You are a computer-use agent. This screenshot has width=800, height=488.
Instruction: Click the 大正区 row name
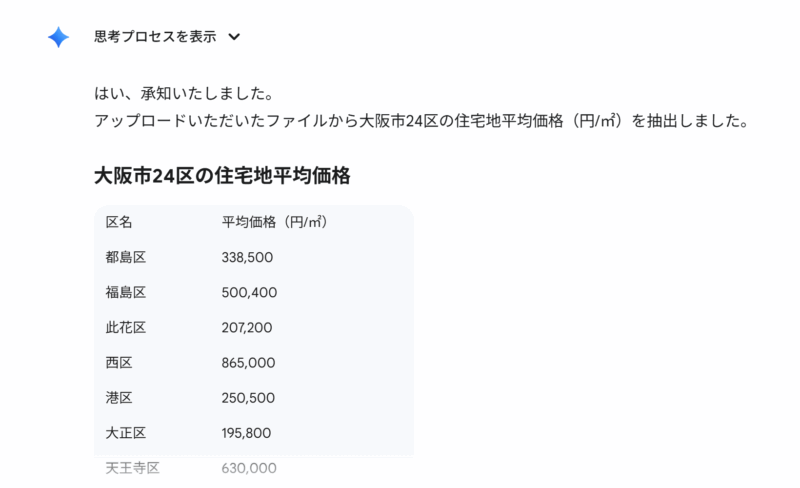click(x=126, y=433)
